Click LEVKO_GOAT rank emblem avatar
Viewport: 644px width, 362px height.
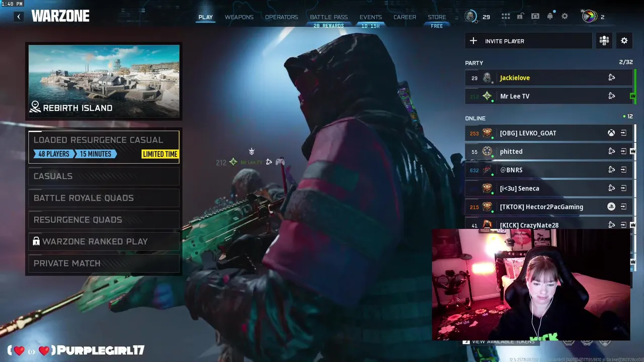pyautogui.click(x=487, y=133)
